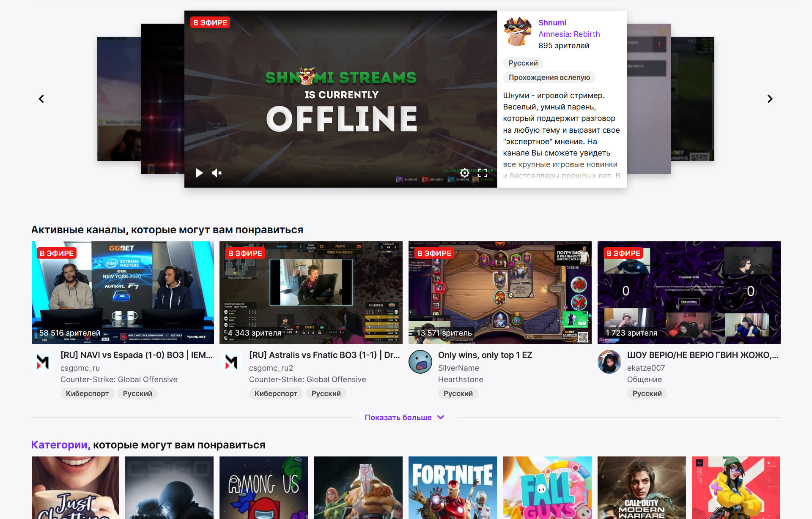Image resolution: width=812 pixels, height=519 pixels.
Task: Open the Call of Duty Modern Warfare cover
Action: (642, 488)
